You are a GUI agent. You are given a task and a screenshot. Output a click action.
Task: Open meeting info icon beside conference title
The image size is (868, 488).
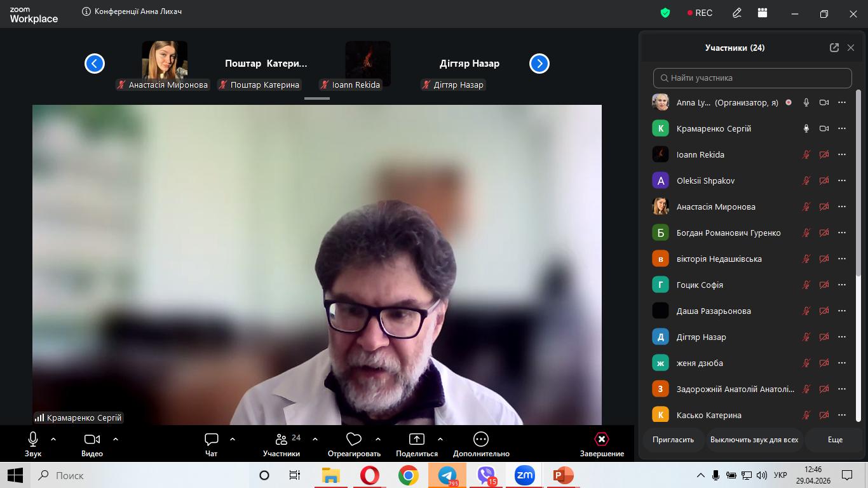86,11
